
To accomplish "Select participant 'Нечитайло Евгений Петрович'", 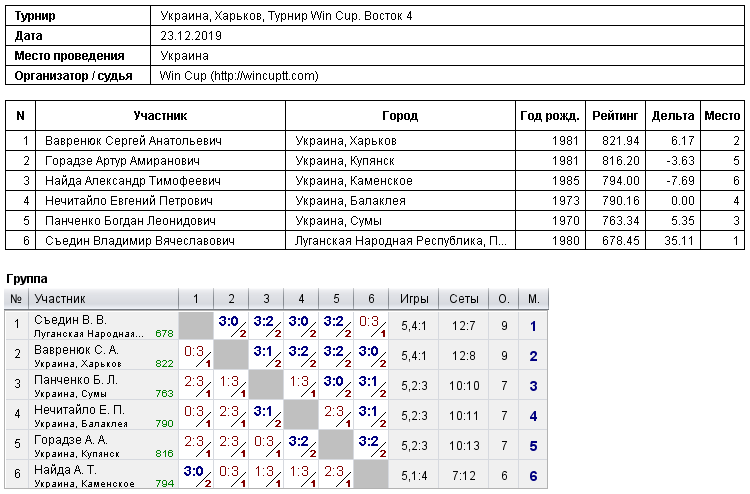I will coord(129,201).
